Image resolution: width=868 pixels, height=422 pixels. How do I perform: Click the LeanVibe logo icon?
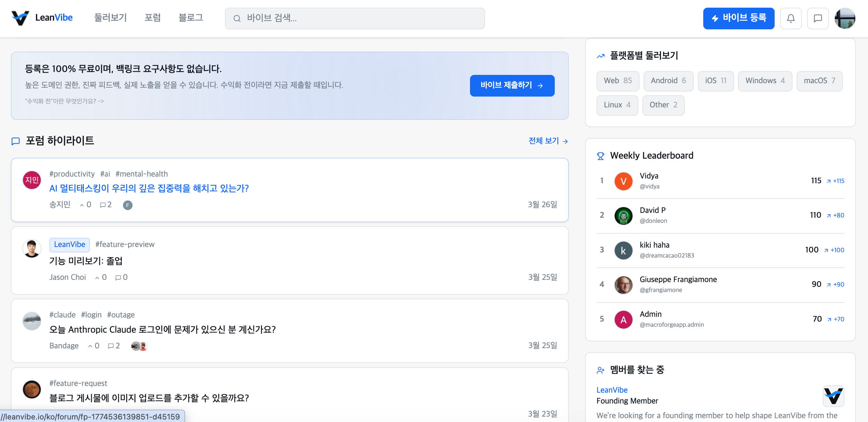20,18
